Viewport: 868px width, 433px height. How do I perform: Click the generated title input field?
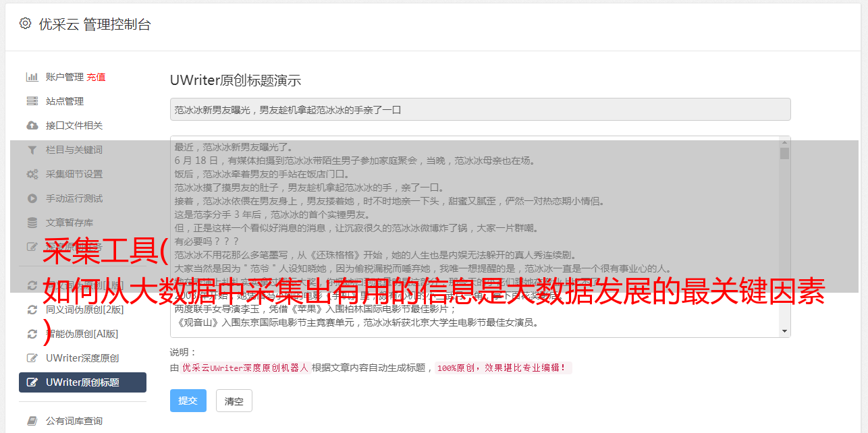click(480, 109)
